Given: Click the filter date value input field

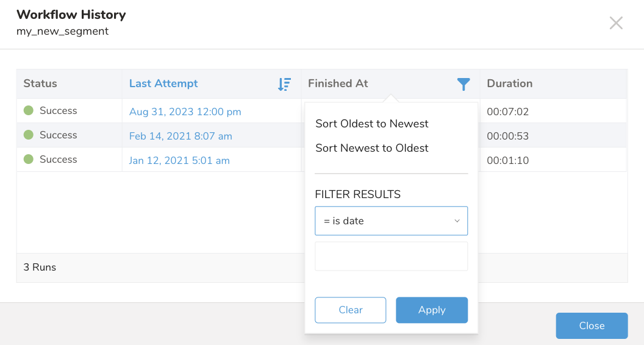Looking at the screenshot, I should [391, 256].
